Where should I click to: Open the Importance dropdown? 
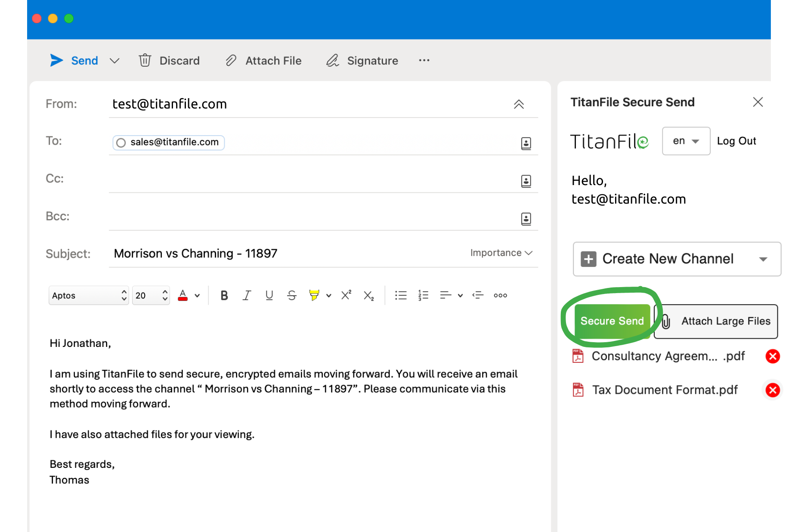point(501,253)
